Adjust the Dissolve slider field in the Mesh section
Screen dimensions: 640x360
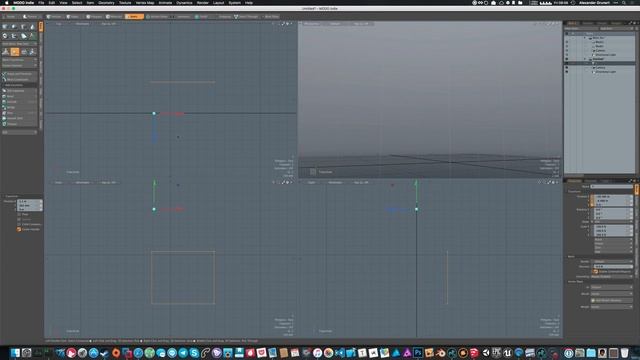click(x=613, y=267)
